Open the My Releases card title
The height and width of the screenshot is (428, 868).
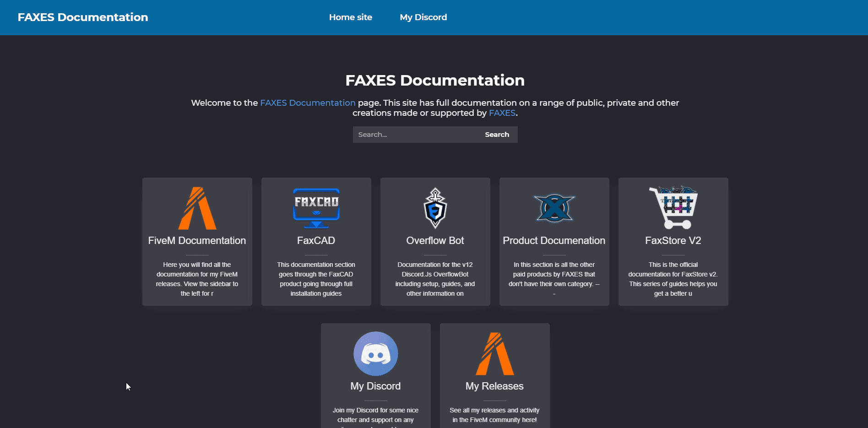[x=494, y=386]
